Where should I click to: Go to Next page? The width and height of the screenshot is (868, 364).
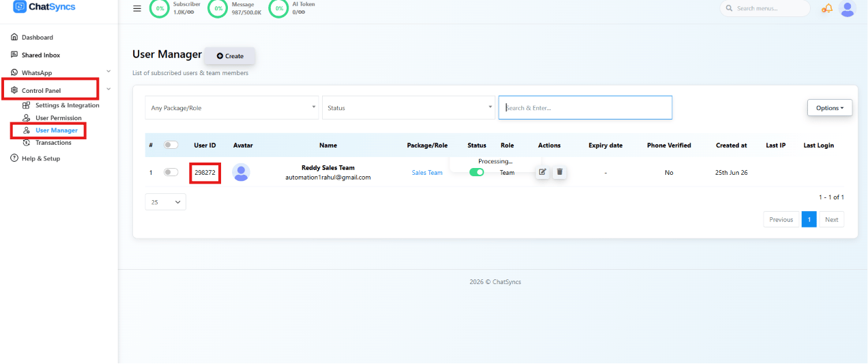831,219
